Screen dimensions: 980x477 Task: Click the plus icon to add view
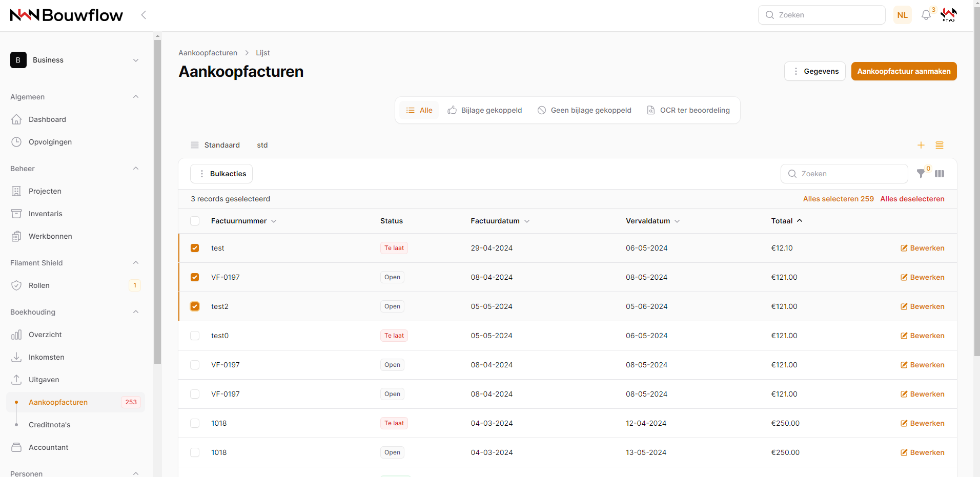tap(921, 145)
